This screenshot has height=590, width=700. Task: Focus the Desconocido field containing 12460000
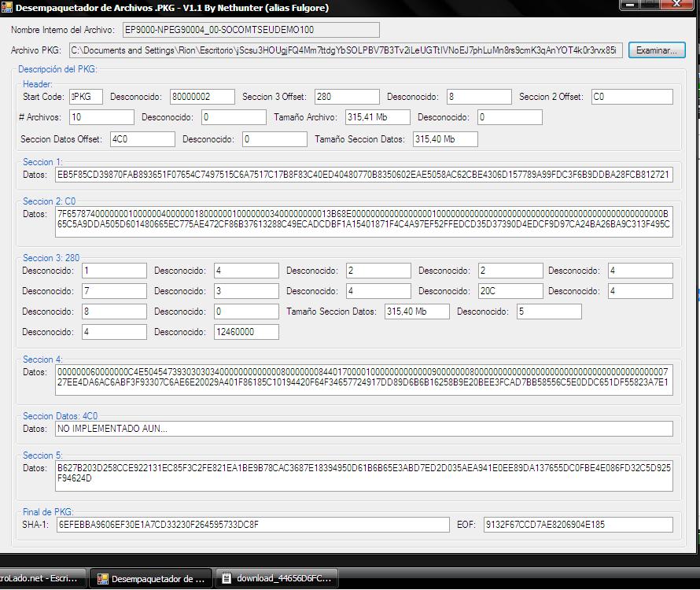(x=246, y=332)
